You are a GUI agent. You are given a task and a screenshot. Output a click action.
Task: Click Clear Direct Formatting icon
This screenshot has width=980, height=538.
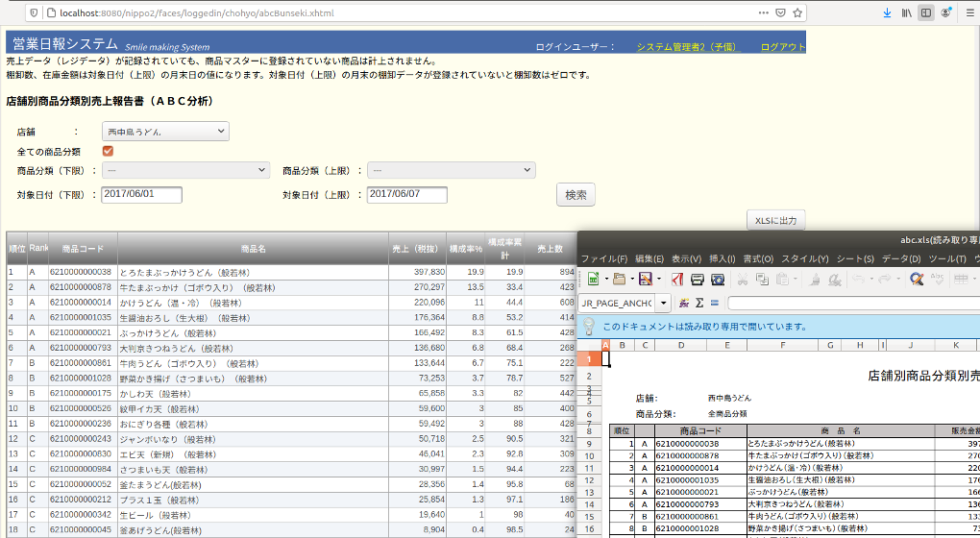pos(834,280)
